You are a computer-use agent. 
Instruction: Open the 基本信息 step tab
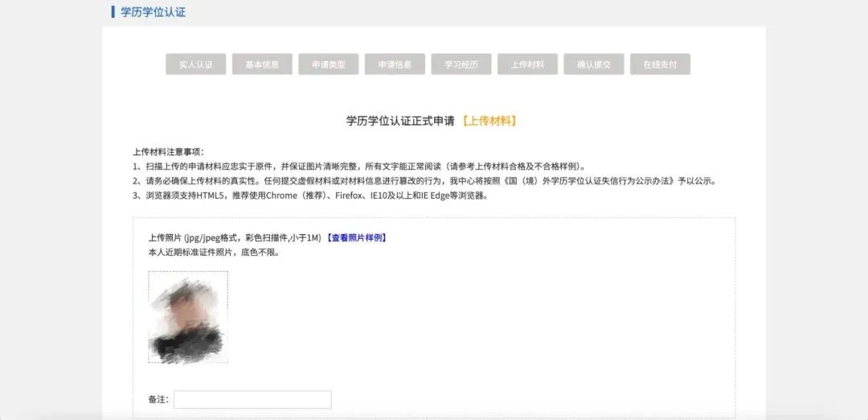click(x=262, y=64)
